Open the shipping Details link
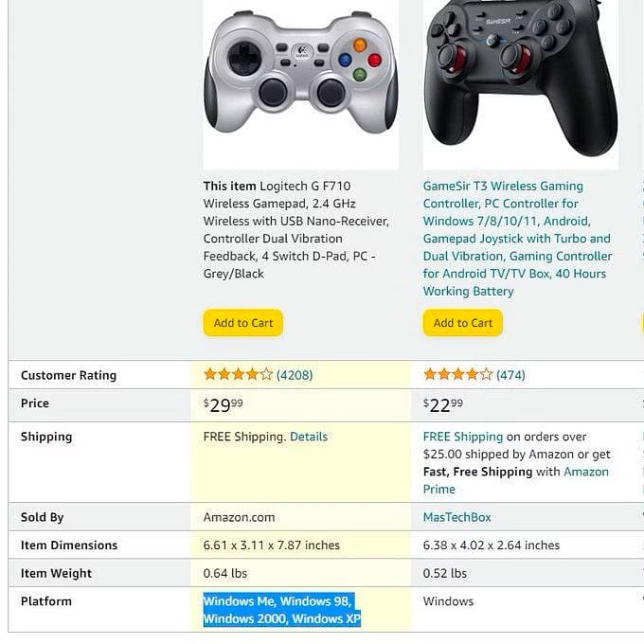Viewport: 644px width, 644px height. [309, 437]
